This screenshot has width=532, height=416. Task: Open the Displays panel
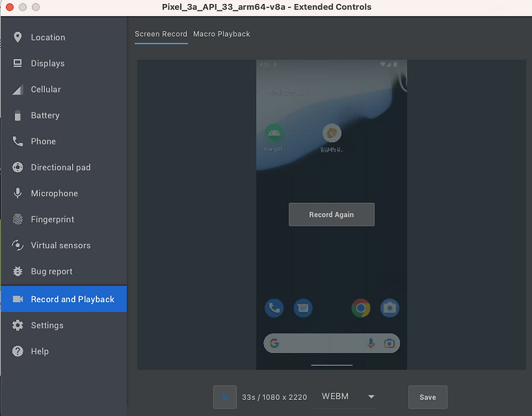tap(47, 63)
